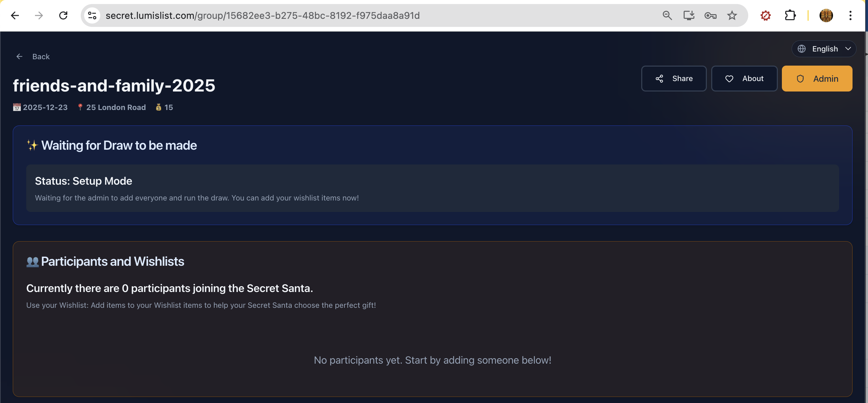
Task: Bookmark this page with the star icon
Action: [x=732, y=15]
